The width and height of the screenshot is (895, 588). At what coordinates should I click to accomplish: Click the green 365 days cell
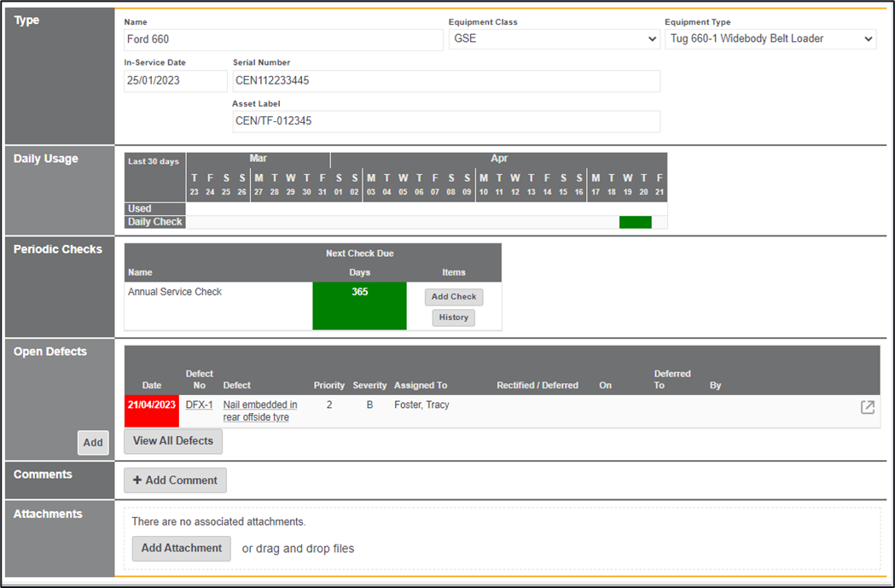coord(359,305)
